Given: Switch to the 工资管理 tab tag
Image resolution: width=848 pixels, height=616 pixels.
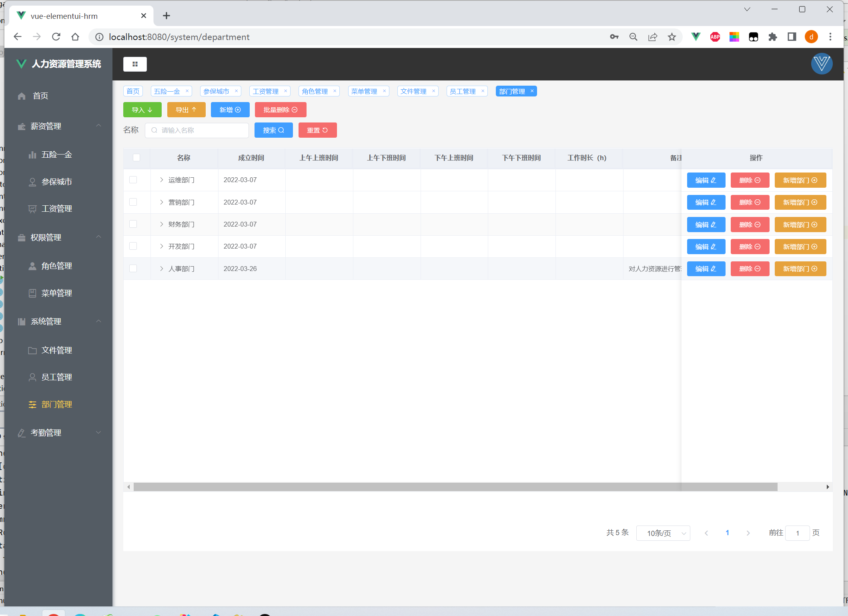Looking at the screenshot, I should pos(265,91).
